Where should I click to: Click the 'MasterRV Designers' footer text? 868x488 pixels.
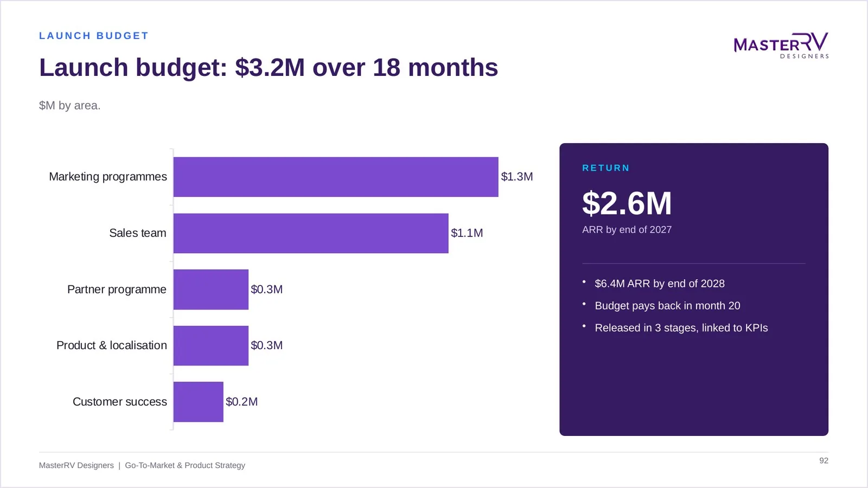pyautogui.click(x=76, y=465)
